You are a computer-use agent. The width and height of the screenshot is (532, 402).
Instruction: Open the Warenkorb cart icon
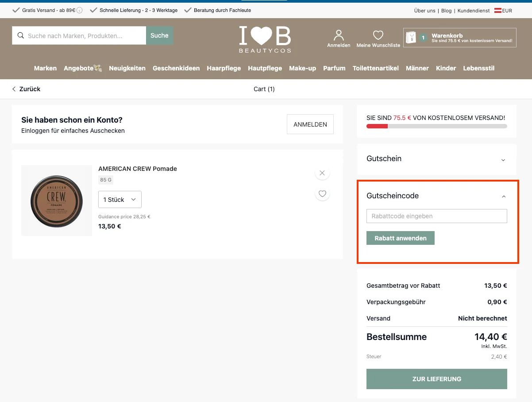412,37
